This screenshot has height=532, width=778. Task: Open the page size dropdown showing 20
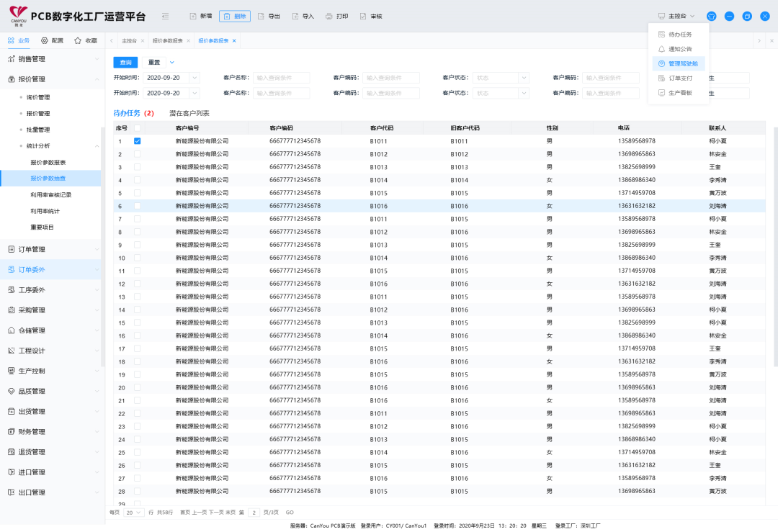pyautogui.click(x=134, y=513)
